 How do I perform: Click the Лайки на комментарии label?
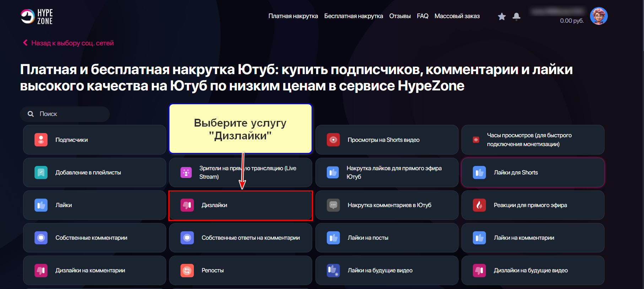click(x=524, y=238)
